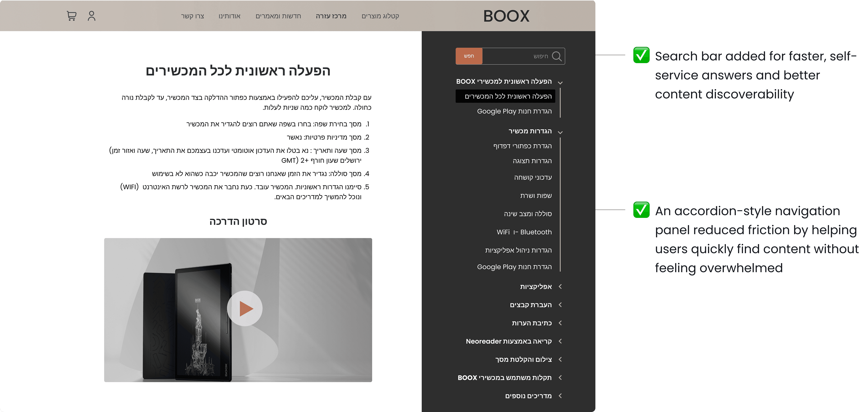
Task: Expand the מדריכים נוספים section
Action: click(533, 396)
